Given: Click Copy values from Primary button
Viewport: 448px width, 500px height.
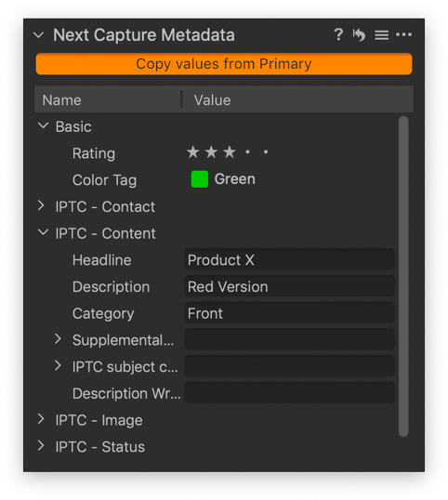Looking at the screenshot, I should [x=224, y=64].
